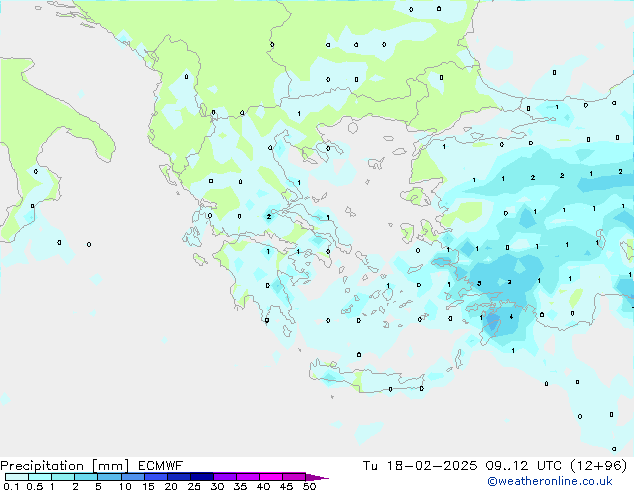Click the 25–30 mm dark navy swatch
Image resolution: width=634 pixels, height=490 pixels.
click(202, 477)
